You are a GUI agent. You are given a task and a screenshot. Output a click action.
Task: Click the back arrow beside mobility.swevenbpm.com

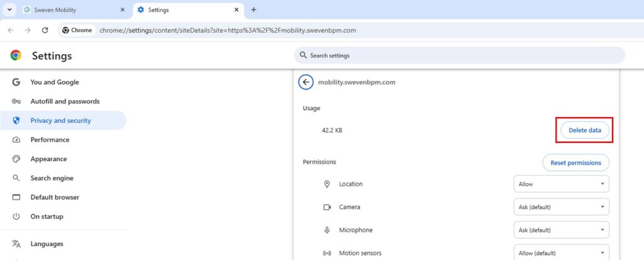[x=306, y=82]
